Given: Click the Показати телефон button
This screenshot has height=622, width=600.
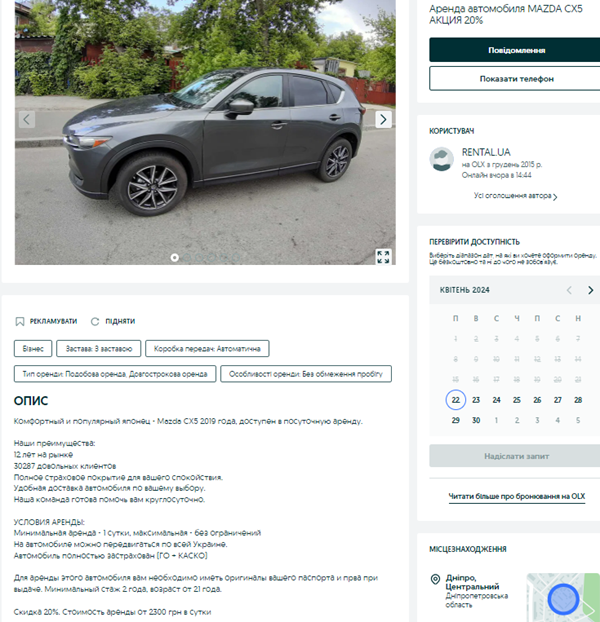Looking at the screenshot, I should click(x=516, y=79).
